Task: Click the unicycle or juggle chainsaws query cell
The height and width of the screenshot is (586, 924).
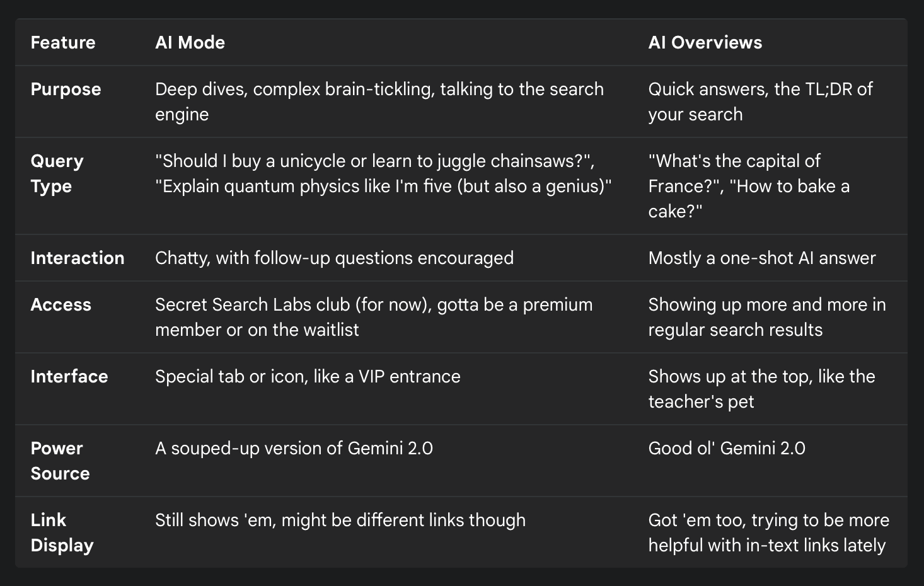Action: (x=383, y=173)
